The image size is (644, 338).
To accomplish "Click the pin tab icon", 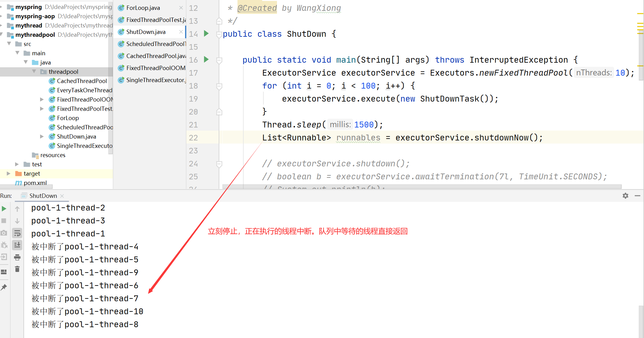I will pos(4,287).
